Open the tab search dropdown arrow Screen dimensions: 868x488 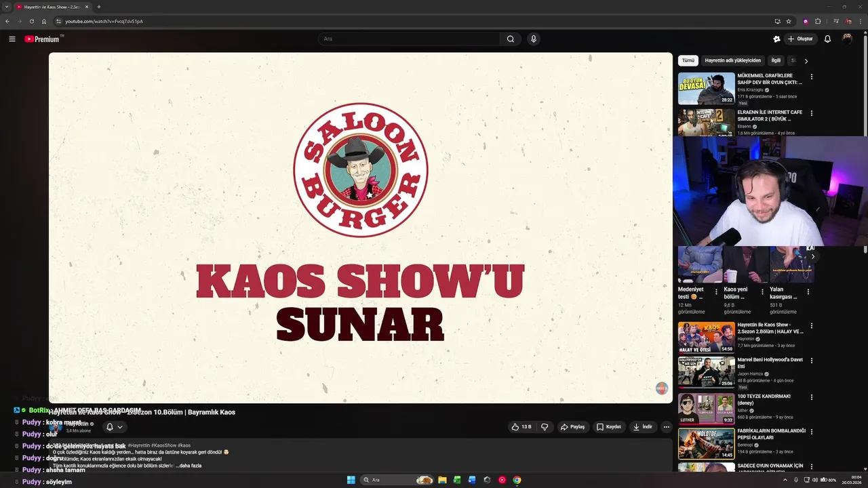(x=7, y=7)
